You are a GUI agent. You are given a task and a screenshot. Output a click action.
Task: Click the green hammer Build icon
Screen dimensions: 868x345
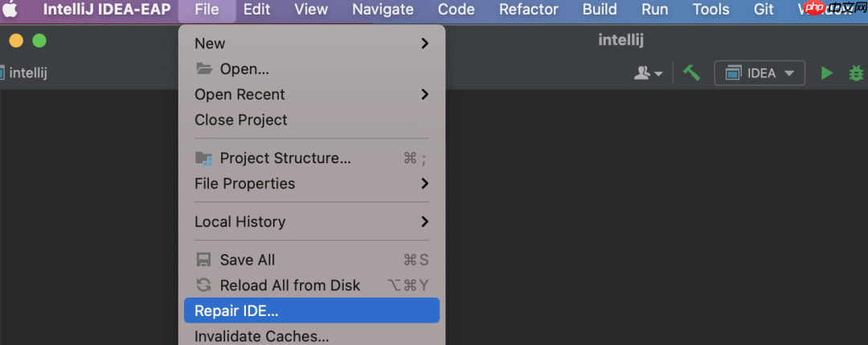pos(691,72)
